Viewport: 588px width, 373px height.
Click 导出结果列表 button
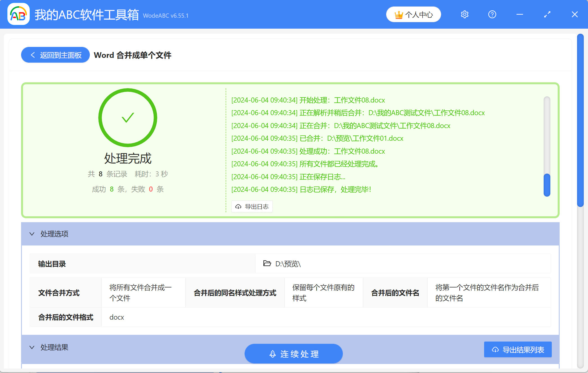coord(518,350)
